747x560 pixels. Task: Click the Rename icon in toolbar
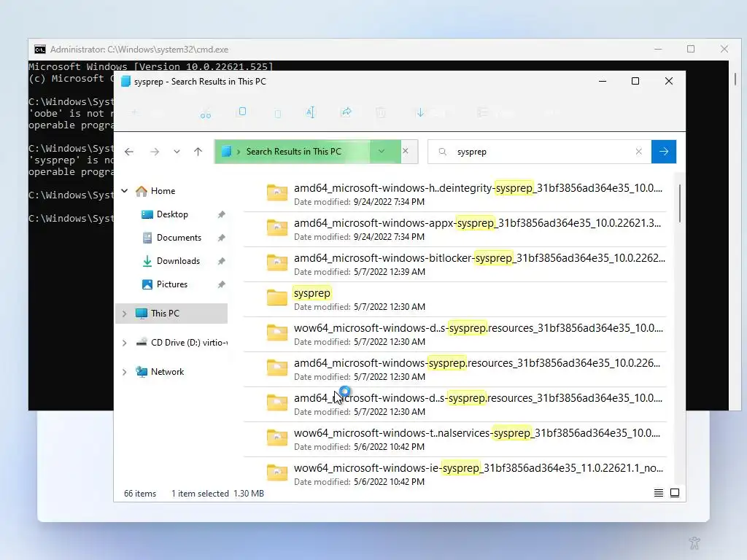(311, 112)
